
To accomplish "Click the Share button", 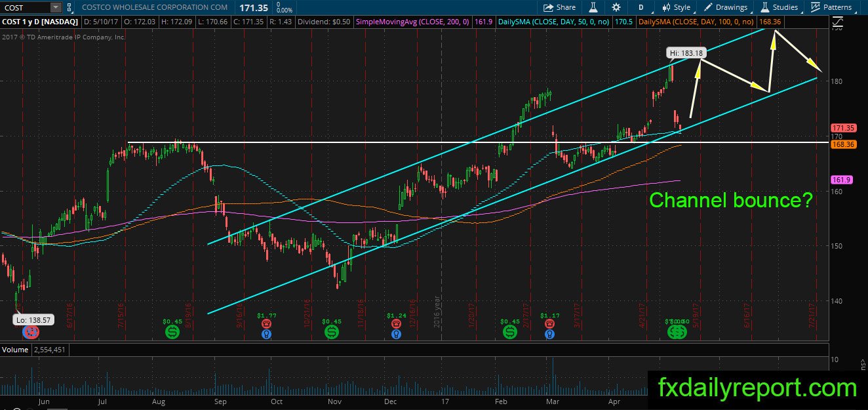I will (559, 7).
